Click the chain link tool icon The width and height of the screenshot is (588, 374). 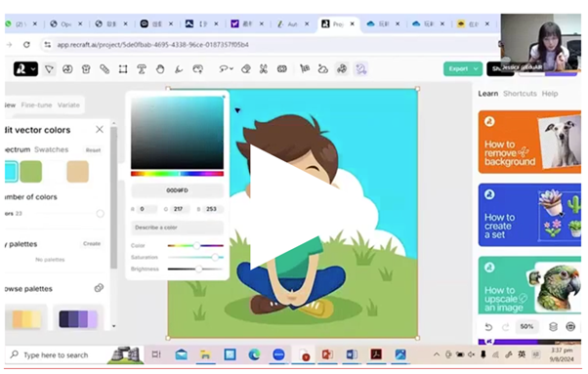click(x=105, y=69)
